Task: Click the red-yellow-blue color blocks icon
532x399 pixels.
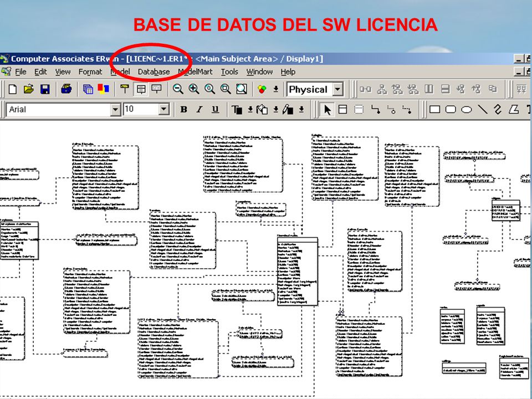Action: tap(104, 89)
